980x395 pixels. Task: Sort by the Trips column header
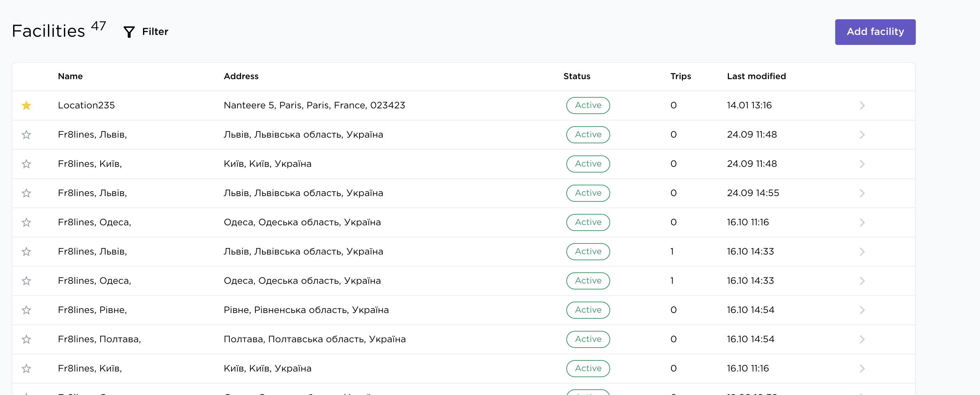[680, 76]
